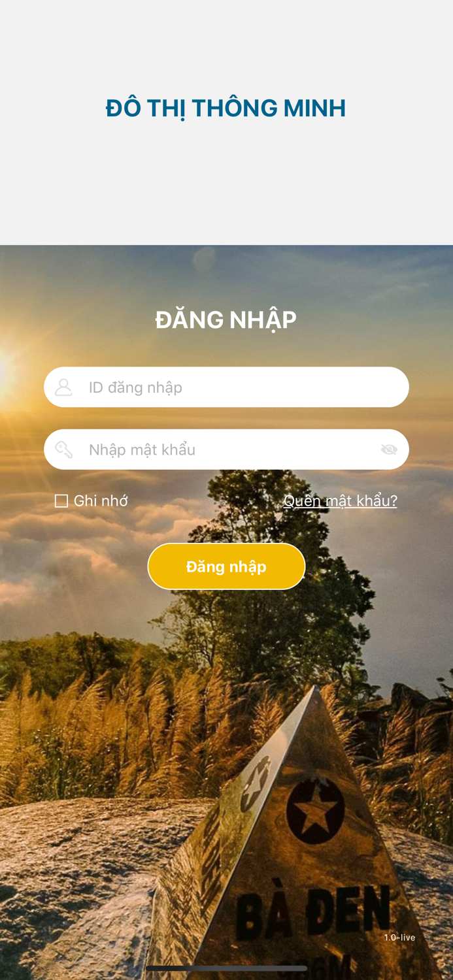Click the key icon in password field
Image resolution: width=453 pixels, height=980 pixels.
point(63,449)
